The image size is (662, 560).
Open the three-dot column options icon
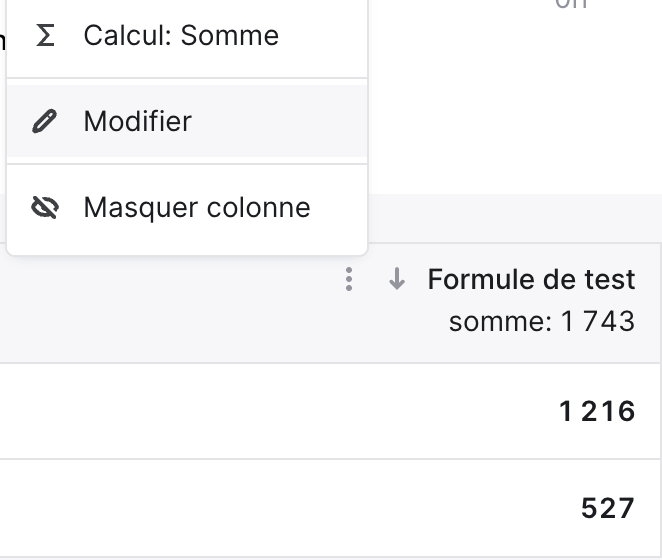coord(349,279)
